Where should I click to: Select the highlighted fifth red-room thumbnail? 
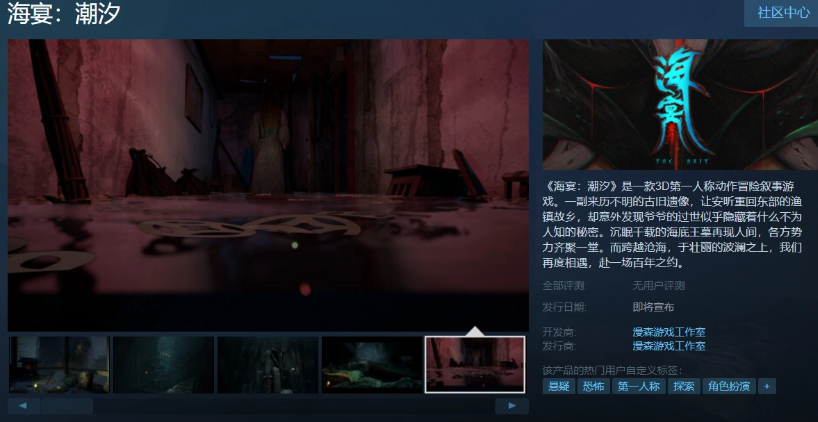(x=475, y=365)
